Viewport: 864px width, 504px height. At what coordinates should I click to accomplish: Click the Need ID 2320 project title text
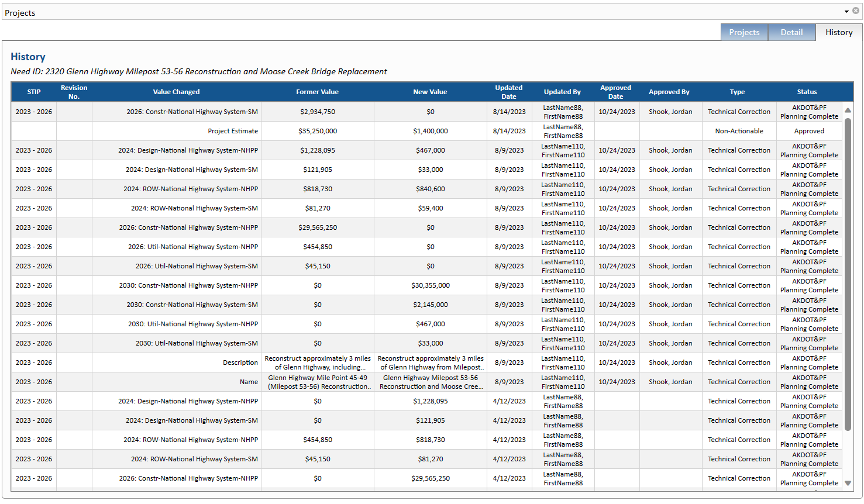[x=199, y=71]
